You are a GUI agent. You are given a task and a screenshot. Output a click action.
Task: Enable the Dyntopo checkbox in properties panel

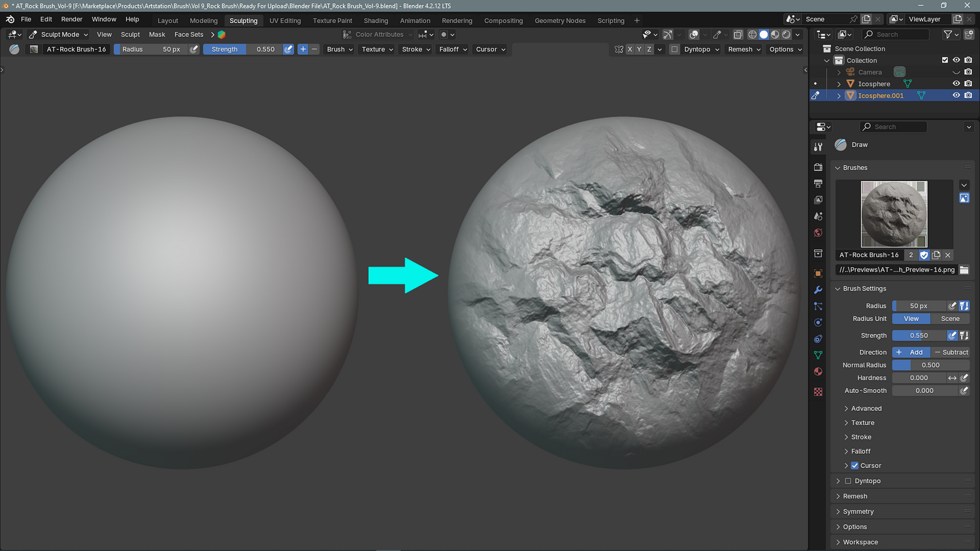point(848,481)
